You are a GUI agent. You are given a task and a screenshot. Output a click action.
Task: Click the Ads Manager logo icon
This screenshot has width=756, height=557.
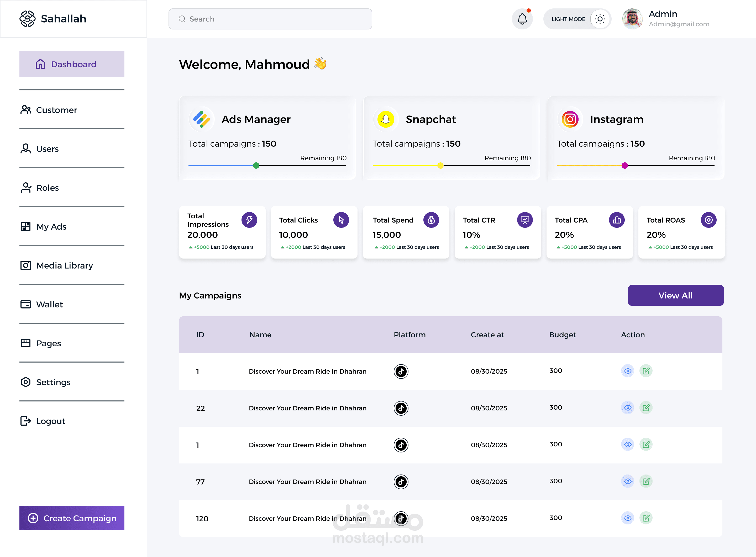tap(201, 119)
